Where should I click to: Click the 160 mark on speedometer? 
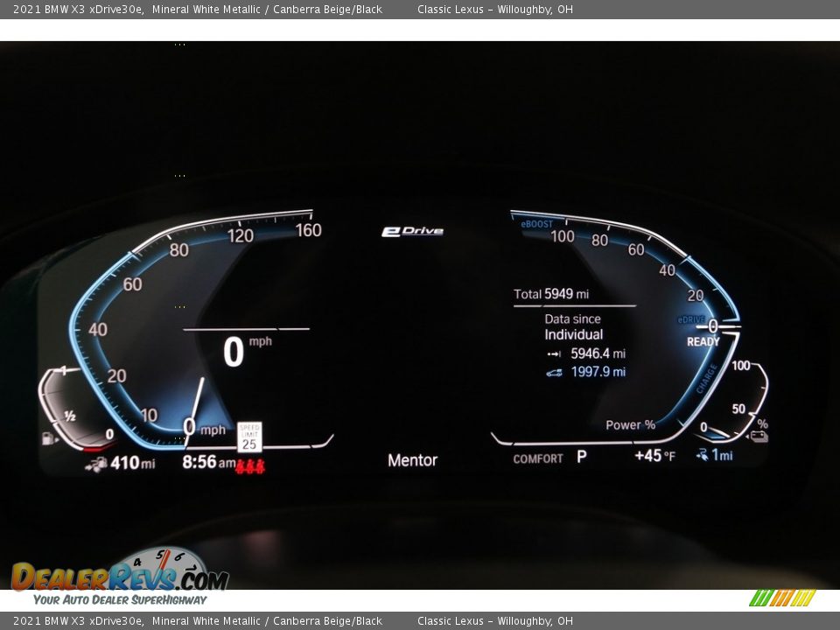coord(309,230)
